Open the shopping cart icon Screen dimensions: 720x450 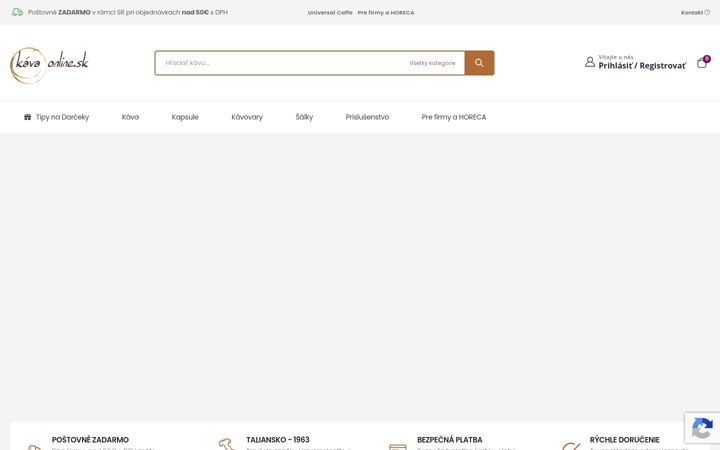pyautogui.click(x=703, y=62)
